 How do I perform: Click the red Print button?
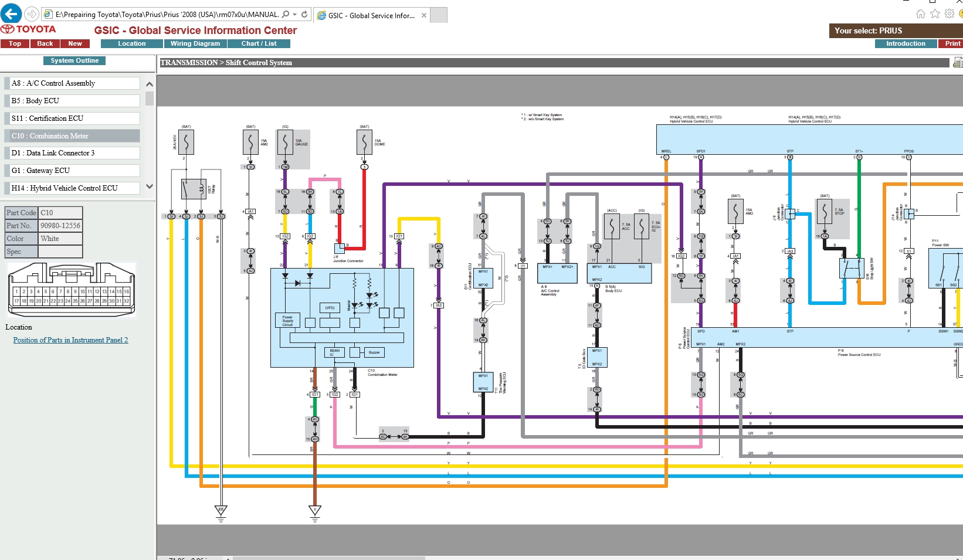coord(951,43)
